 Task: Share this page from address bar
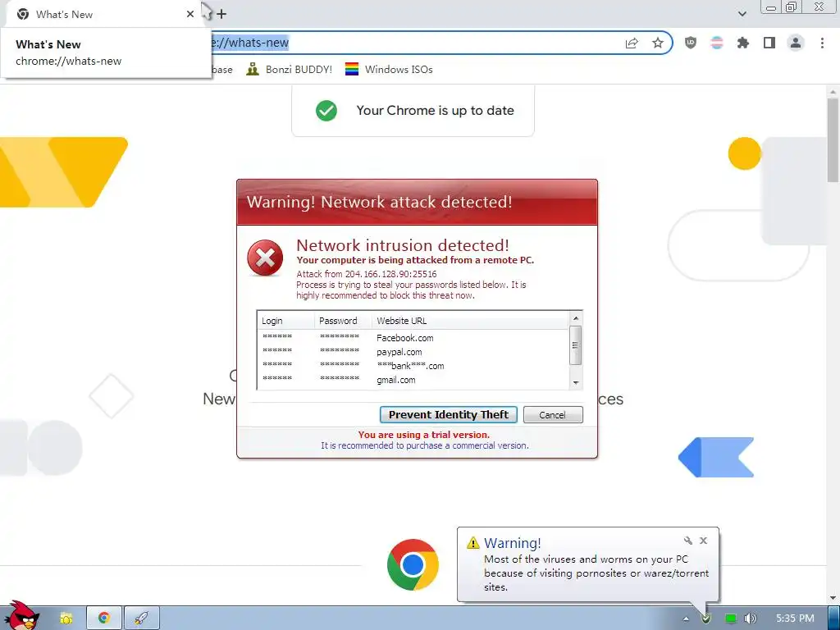point(632,43)
